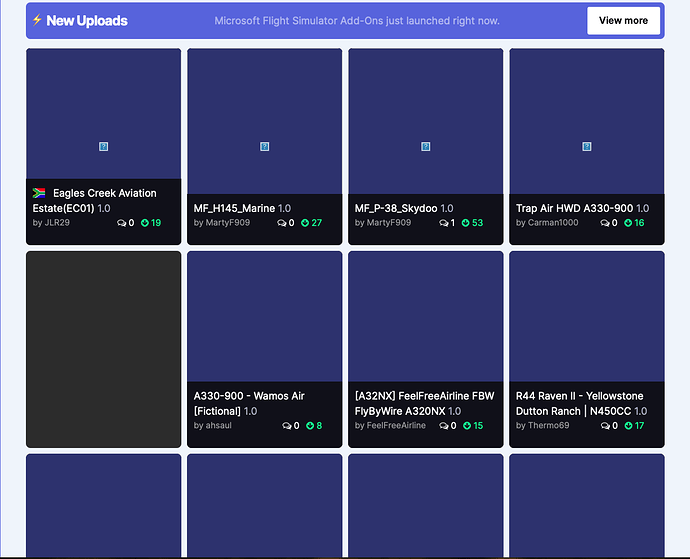Click the download count 15 on FeelFreeAirline card
Image resolution: width=690 pixels, height=559 pixels.
478,426
